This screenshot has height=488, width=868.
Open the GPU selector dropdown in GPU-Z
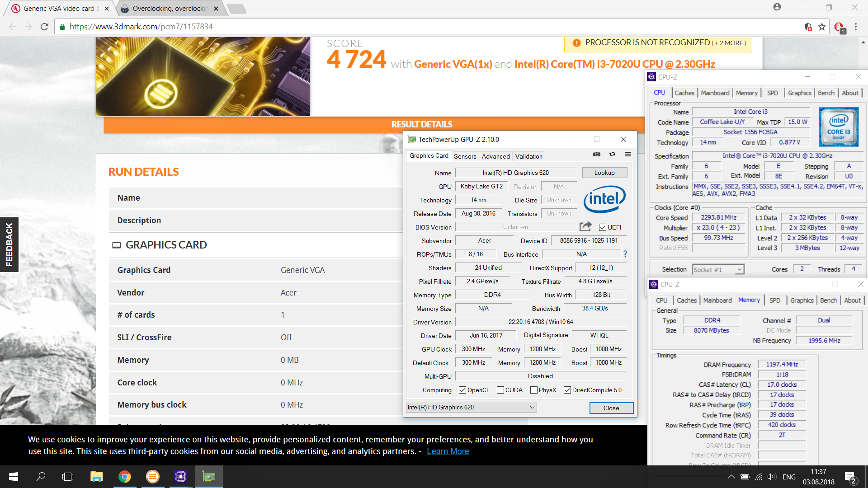(471, 407)
